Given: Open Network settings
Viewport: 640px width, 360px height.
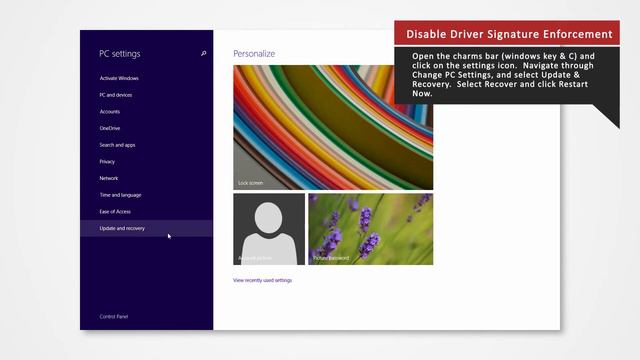Looking at the screenshot, I should coord(109,178).
